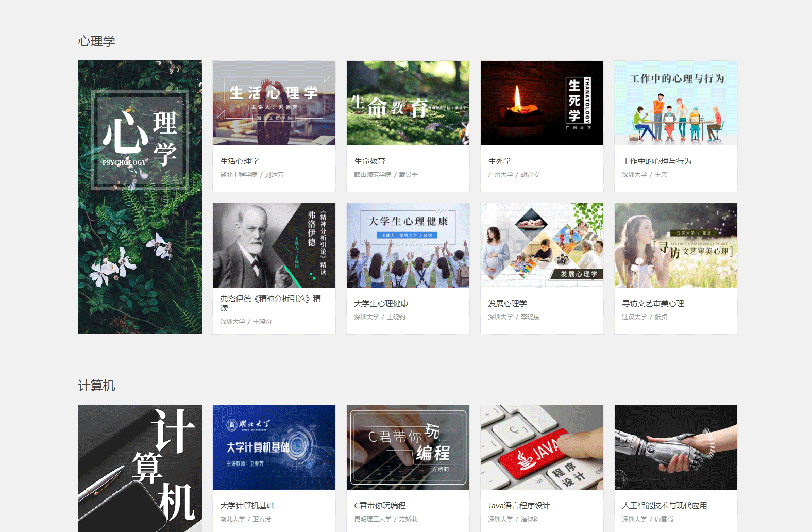This screenshot has height=532, width=812.
Task: Open the 发展心理学 course cover
Action: click(542, 245)
